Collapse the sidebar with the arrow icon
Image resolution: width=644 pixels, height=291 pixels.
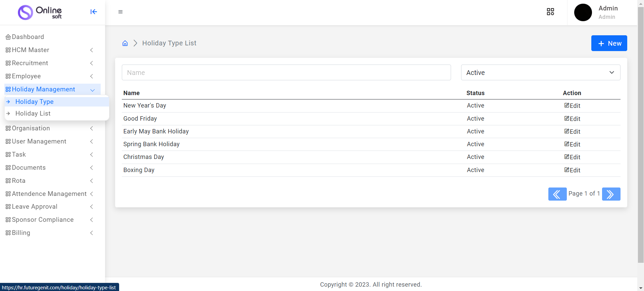pos(94,12)
